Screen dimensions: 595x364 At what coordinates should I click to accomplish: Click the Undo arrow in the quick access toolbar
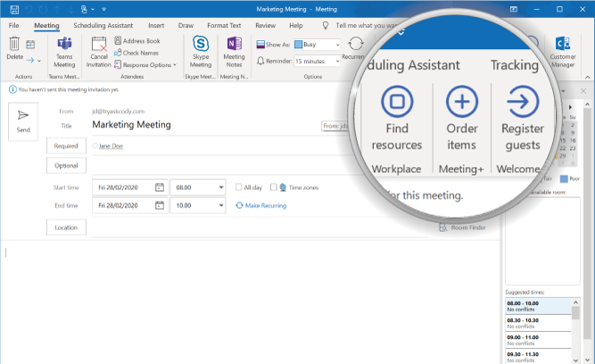click(x=29, y=9)
